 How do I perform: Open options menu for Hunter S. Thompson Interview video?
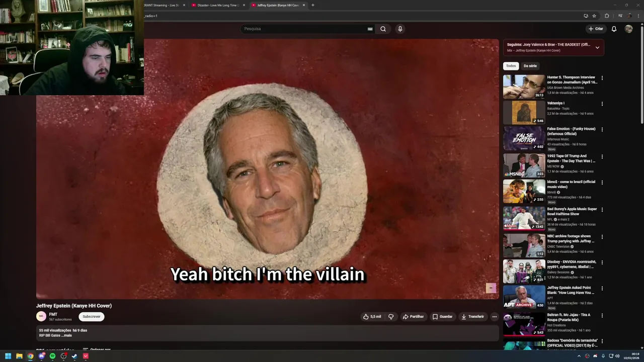pos(602,78)
